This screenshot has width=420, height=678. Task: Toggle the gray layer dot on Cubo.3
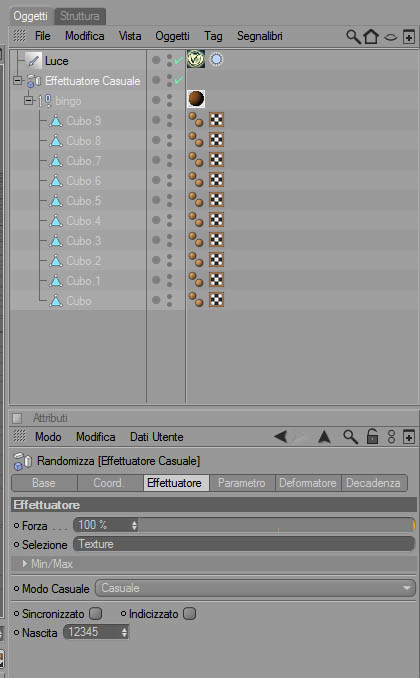point(156,240)
